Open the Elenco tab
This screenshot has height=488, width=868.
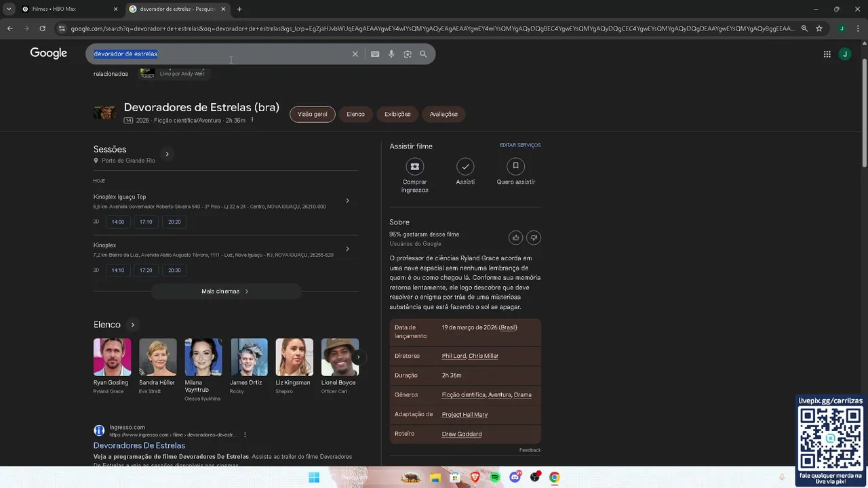[x=355, y=114]
